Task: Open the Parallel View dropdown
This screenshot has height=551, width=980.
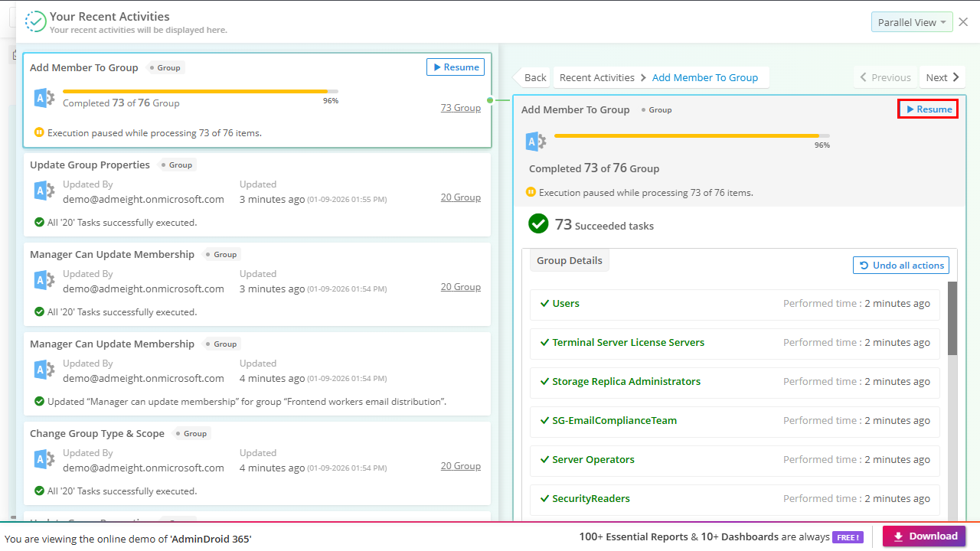Action: (x=912, y=22)
